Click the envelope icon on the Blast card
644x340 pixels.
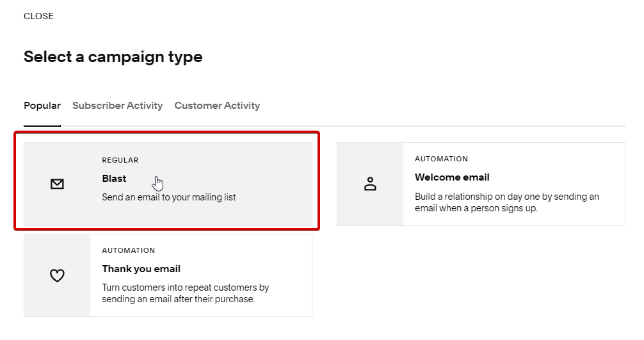pyautogui.click(x=57, y=184)
